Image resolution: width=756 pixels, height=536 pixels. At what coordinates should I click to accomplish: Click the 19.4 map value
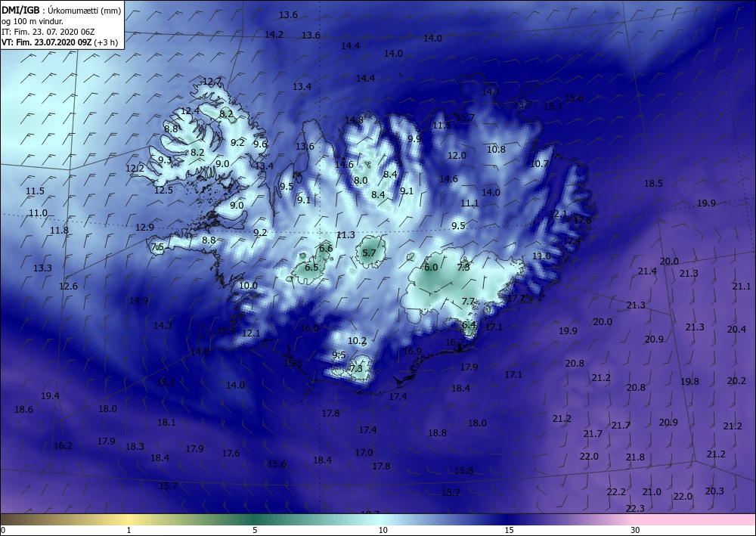click(50, 395)
